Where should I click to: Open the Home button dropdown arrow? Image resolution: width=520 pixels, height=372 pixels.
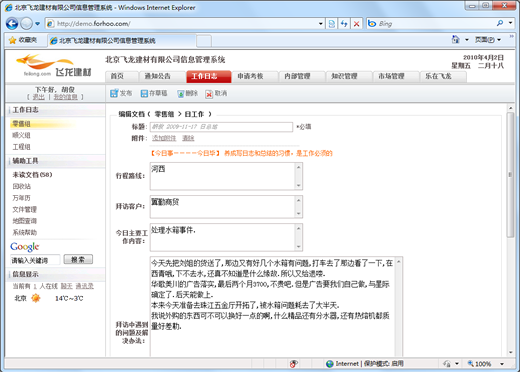(x=467, y=40)
